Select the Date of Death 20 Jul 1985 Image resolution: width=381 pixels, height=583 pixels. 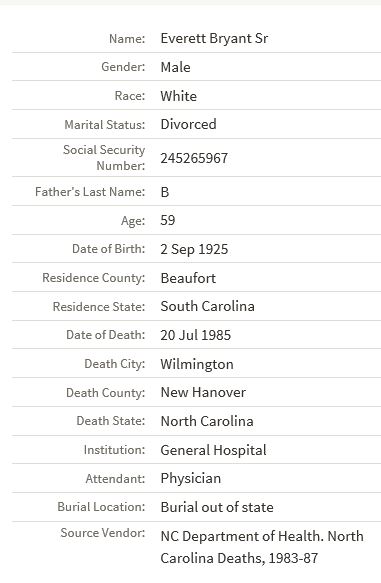click(196, 335)
